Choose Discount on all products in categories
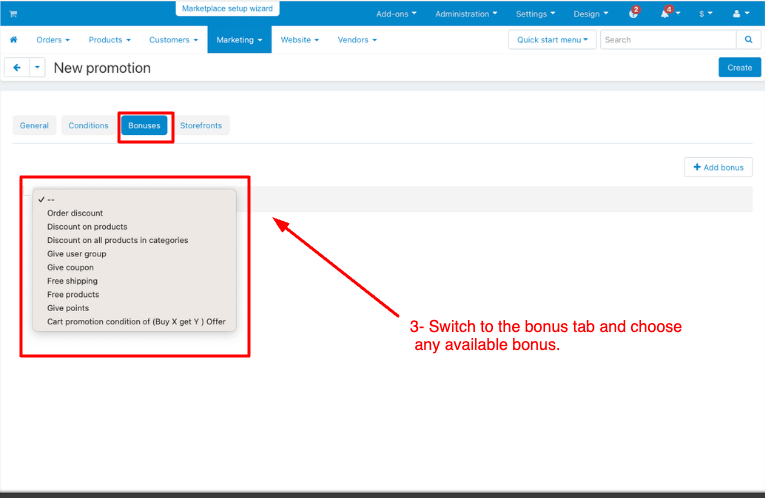 point(134,240)
